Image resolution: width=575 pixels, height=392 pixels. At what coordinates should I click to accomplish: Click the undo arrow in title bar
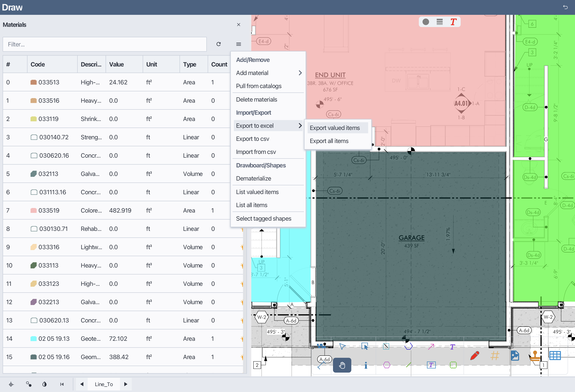click(565, 7)
